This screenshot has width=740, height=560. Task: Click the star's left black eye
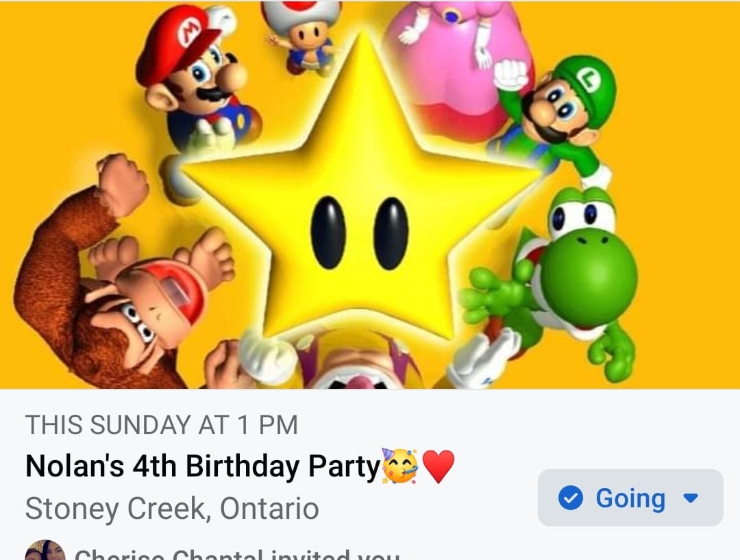pos(328,232)
